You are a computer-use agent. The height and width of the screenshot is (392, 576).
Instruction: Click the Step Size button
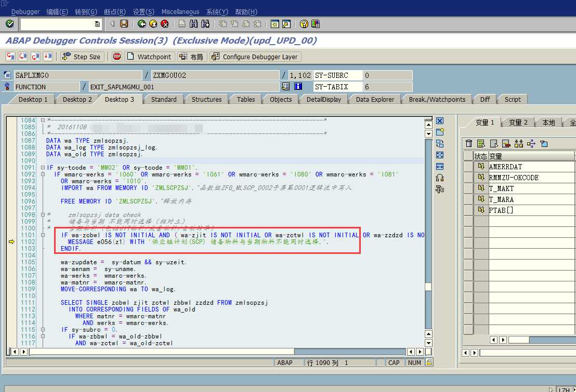click(x=82, y=57)
